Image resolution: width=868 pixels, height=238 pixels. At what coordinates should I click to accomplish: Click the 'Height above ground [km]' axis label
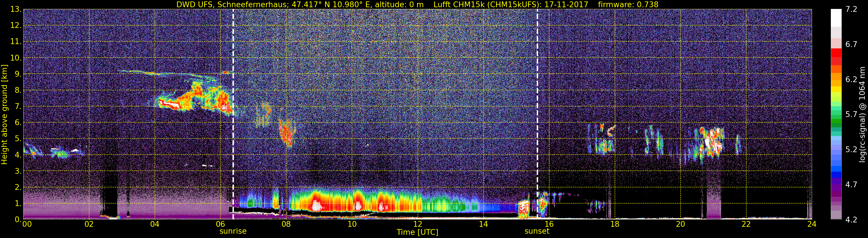tap(4, 114)
